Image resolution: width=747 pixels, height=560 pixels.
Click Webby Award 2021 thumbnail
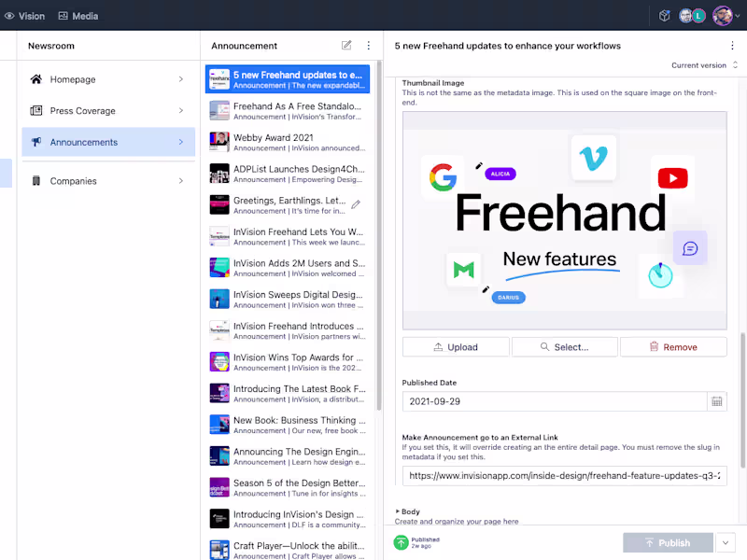219,142
